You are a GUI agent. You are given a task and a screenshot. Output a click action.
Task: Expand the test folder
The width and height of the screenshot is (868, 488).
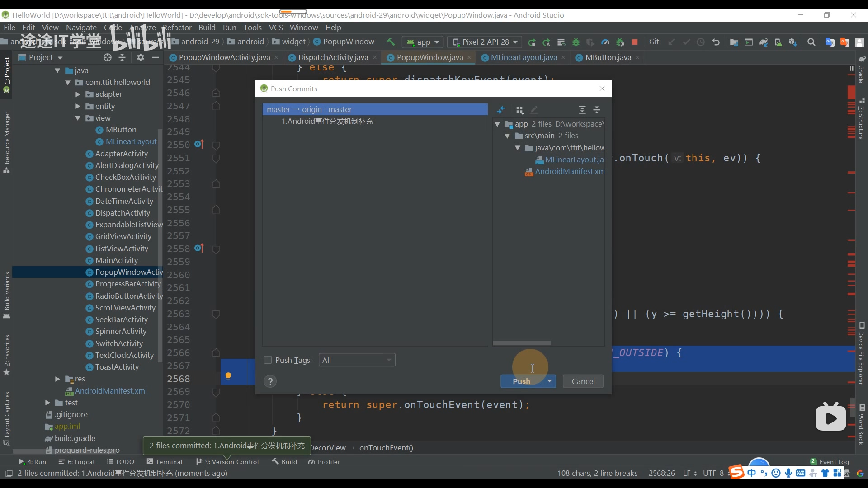[x=47, y=402]
